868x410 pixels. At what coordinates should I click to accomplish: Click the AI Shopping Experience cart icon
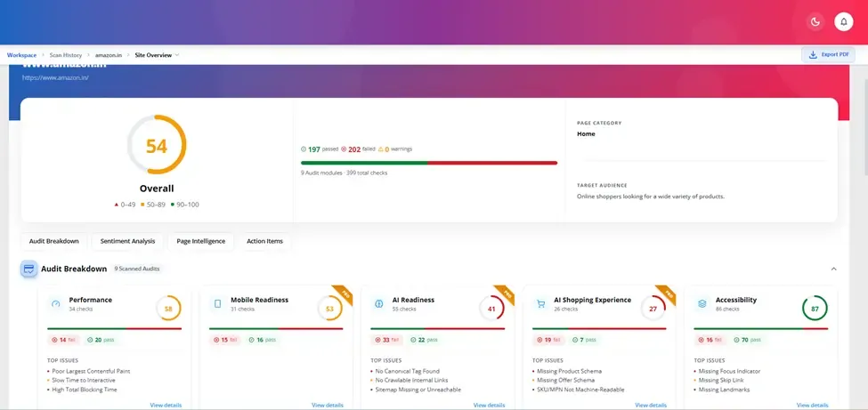541,304
